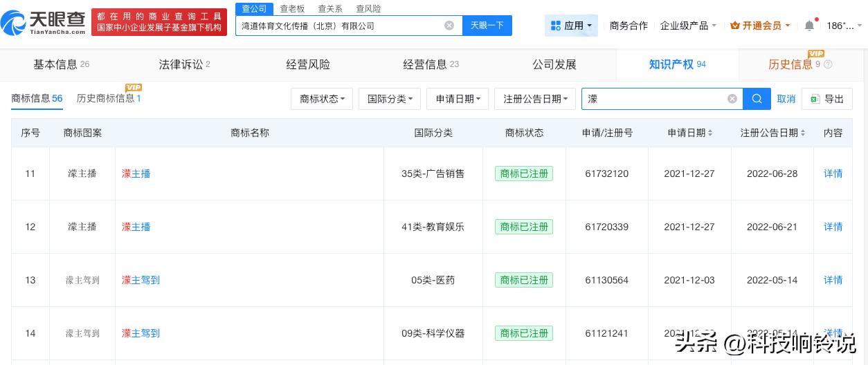Open 澡主驾到 trademark name in row 13
Image resolution: width=868 pixels, height=365 pixels.
click(x=141, y=280)
